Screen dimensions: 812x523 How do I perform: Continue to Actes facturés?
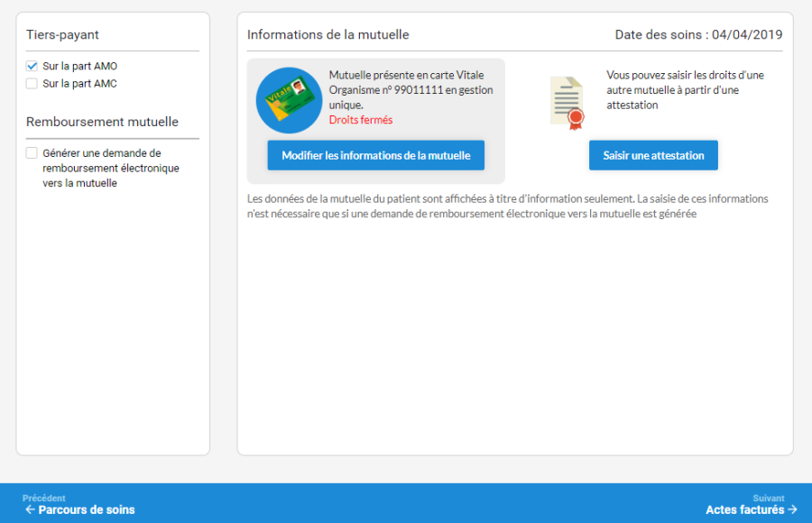point(744,509)
